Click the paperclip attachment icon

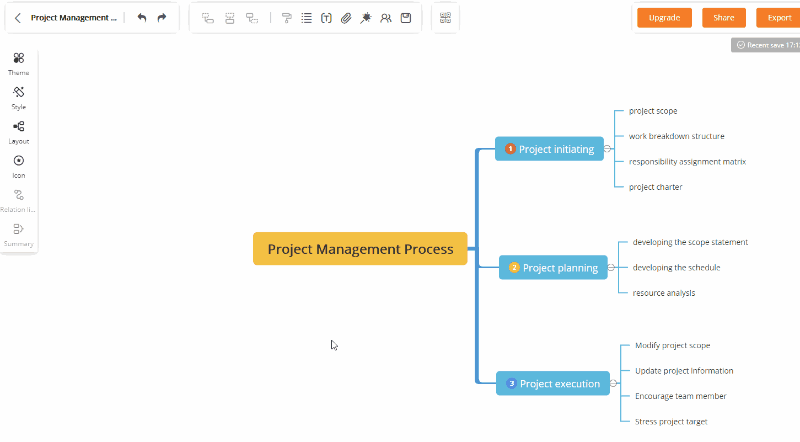click(x=346, y=18)
